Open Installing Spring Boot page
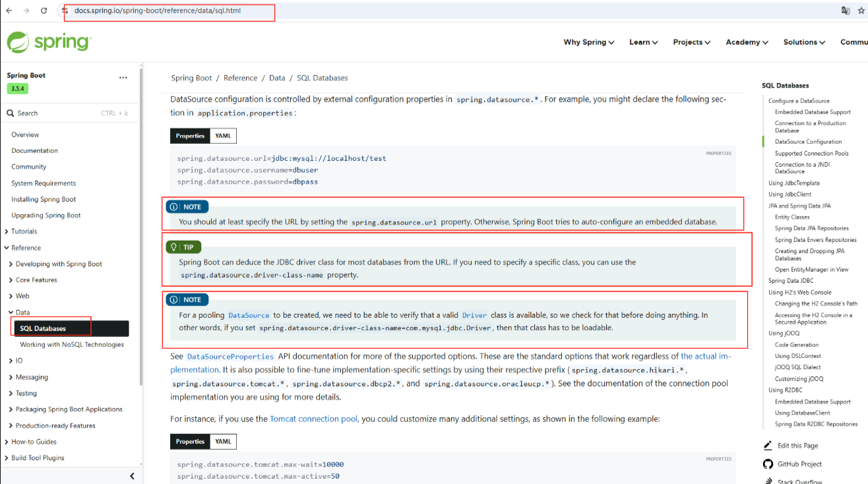 point(44,199)
